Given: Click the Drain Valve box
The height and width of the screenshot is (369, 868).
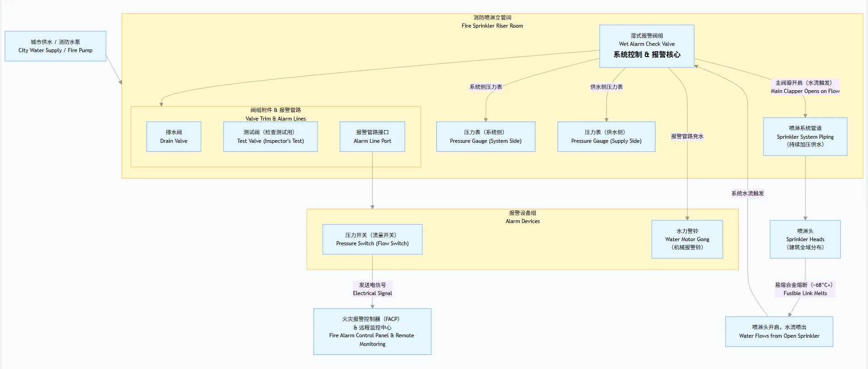Looking at the screenshot, I should click(x=174, y=136).
